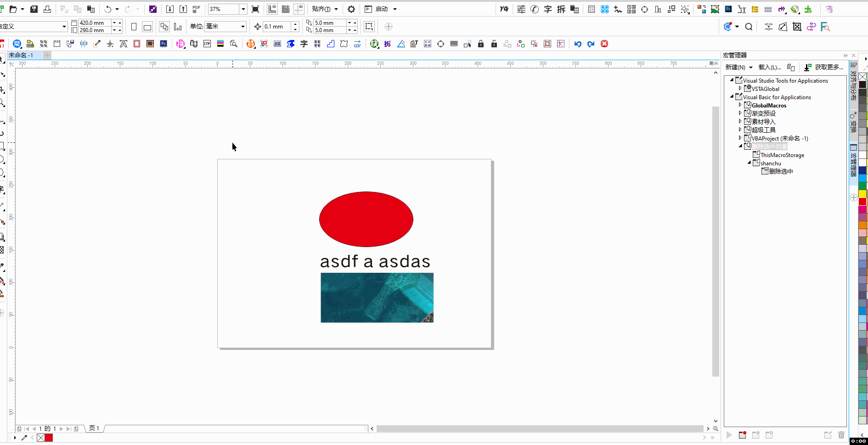868x445 pixels.
Task: Click the run macro play button
Action: [729, 435]
